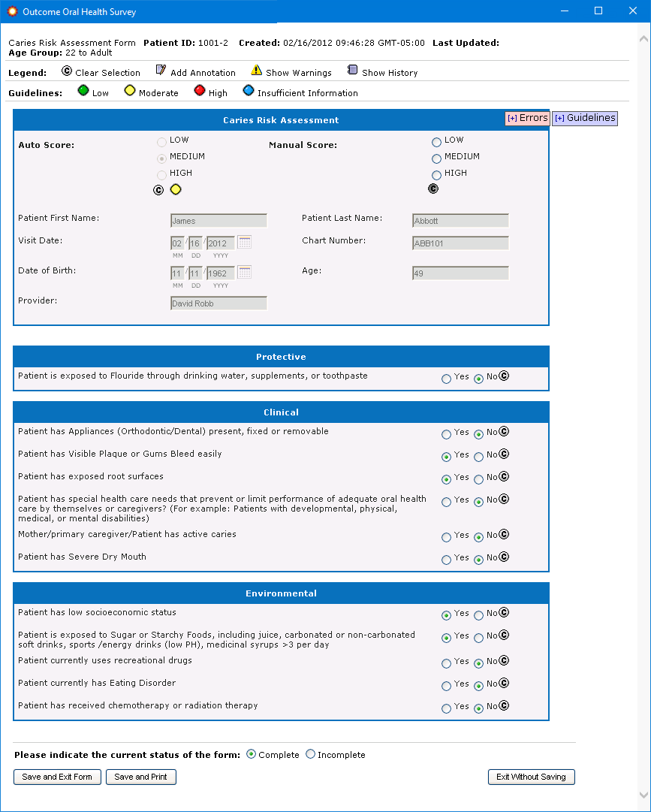Set Manual Score to LOW
The image size is (651, 812).
pyautogui.click(x=437, y=143)
